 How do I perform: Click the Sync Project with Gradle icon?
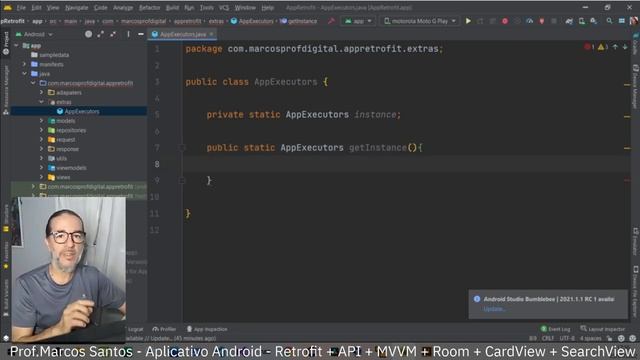click(x=569, y=21)
